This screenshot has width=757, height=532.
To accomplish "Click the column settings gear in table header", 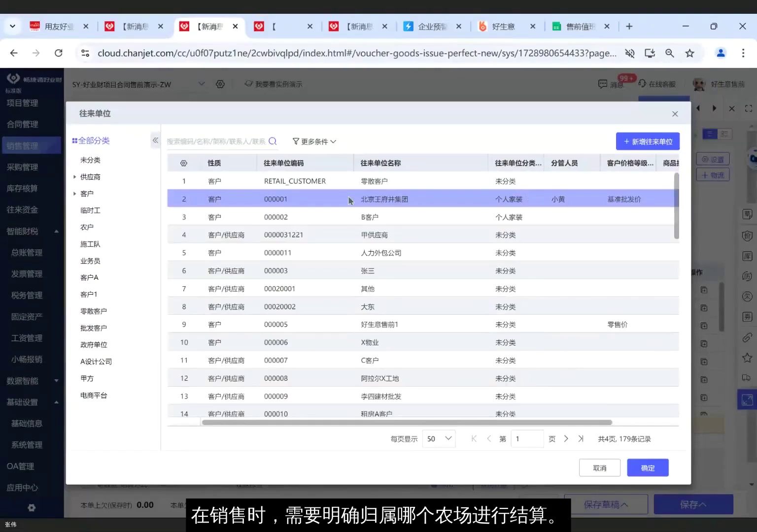I will 183,163.
